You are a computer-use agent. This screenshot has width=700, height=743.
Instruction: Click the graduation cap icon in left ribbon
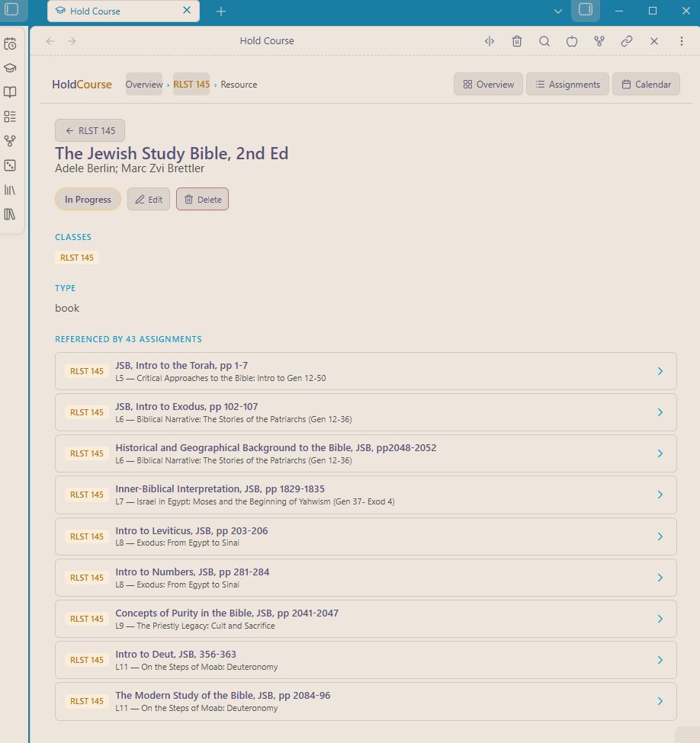coord(10,69)
